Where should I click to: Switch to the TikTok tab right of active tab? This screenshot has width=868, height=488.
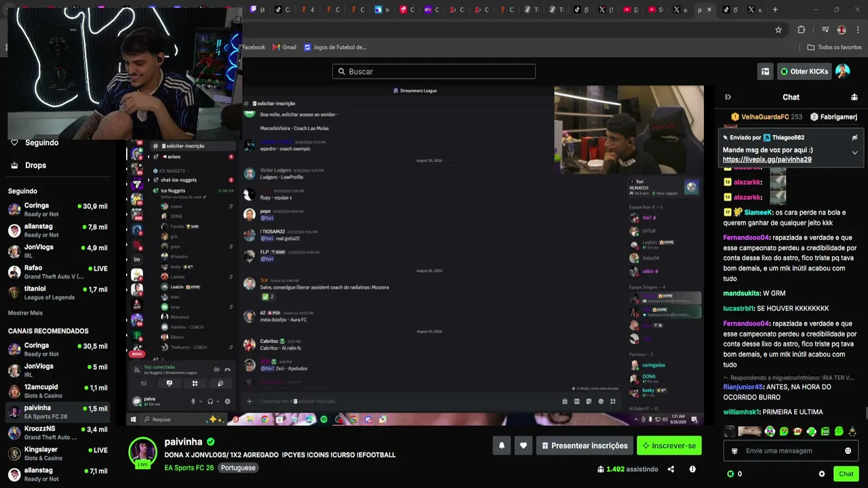pyautogui.click(x=730, y=9)
